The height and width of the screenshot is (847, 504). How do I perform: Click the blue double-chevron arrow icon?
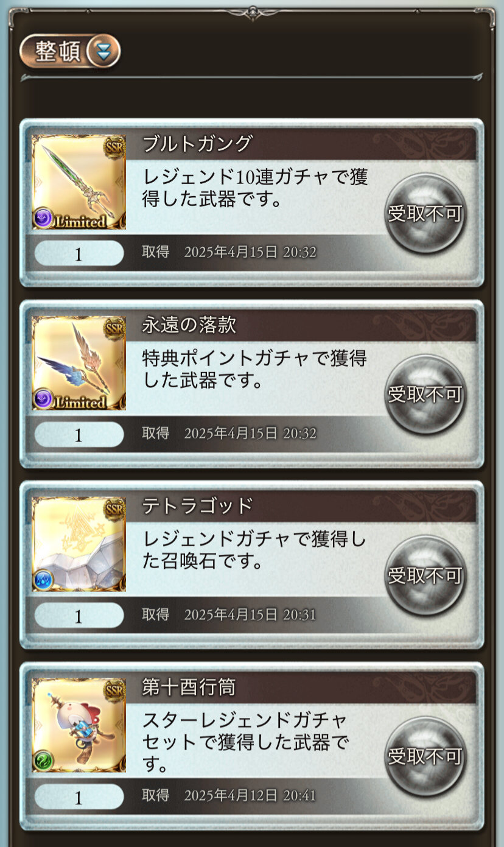pos(104,52)
